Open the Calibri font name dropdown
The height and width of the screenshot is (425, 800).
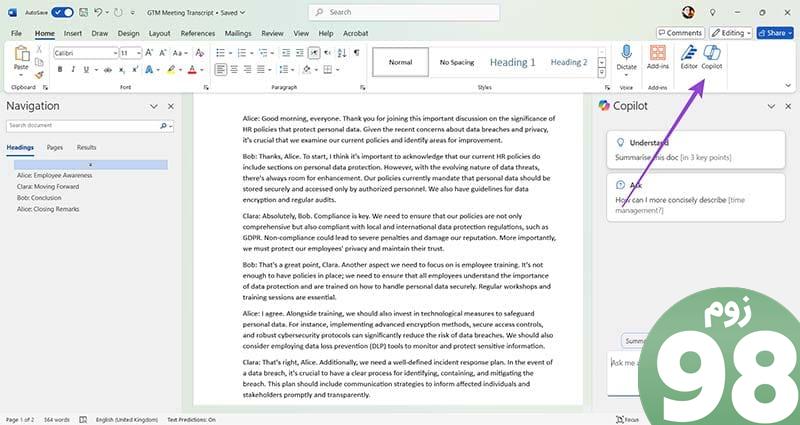(115, 53)
